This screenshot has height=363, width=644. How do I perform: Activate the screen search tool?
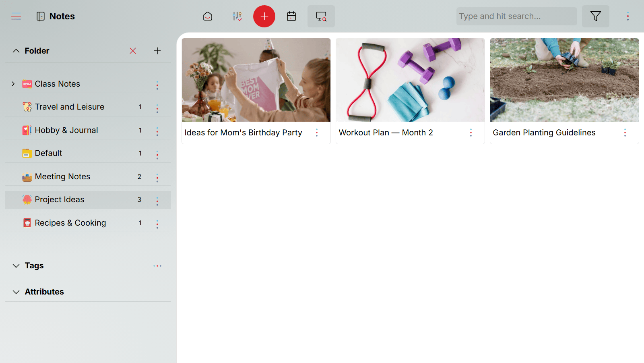click(321, 16)
